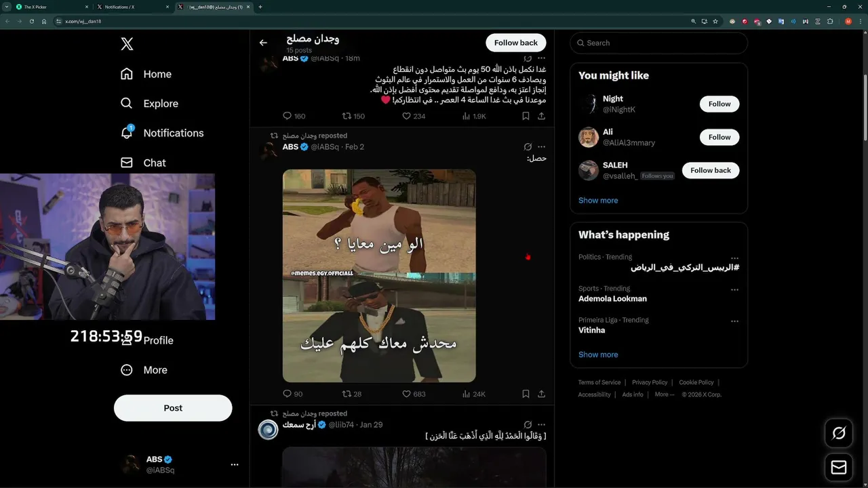
Task: Open the Ads info footer link
Action: click(x=633, y=394)
